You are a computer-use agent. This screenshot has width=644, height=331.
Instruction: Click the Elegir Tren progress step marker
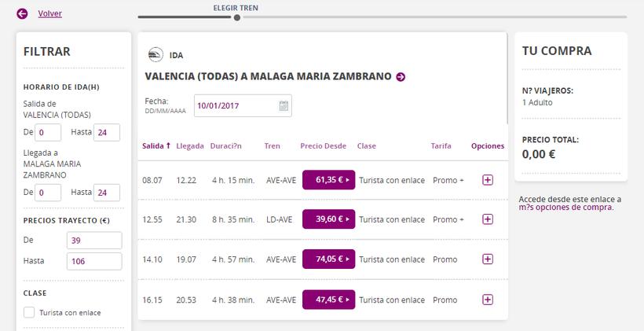click(236, 17)
